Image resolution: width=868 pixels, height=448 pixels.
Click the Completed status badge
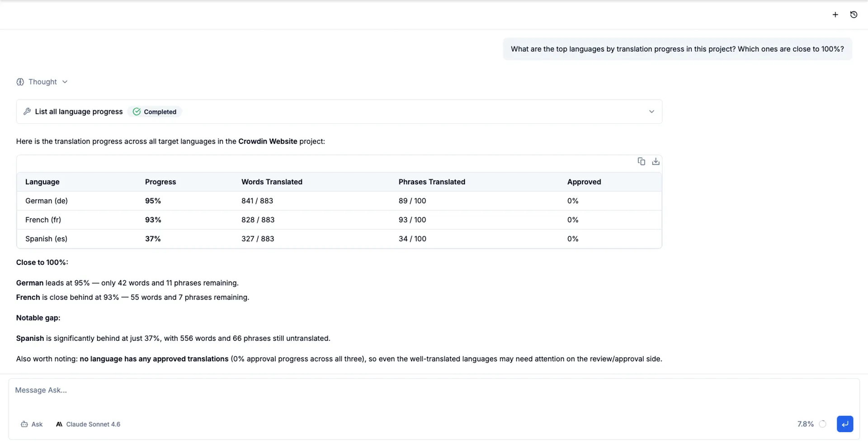tap(155, 111)
